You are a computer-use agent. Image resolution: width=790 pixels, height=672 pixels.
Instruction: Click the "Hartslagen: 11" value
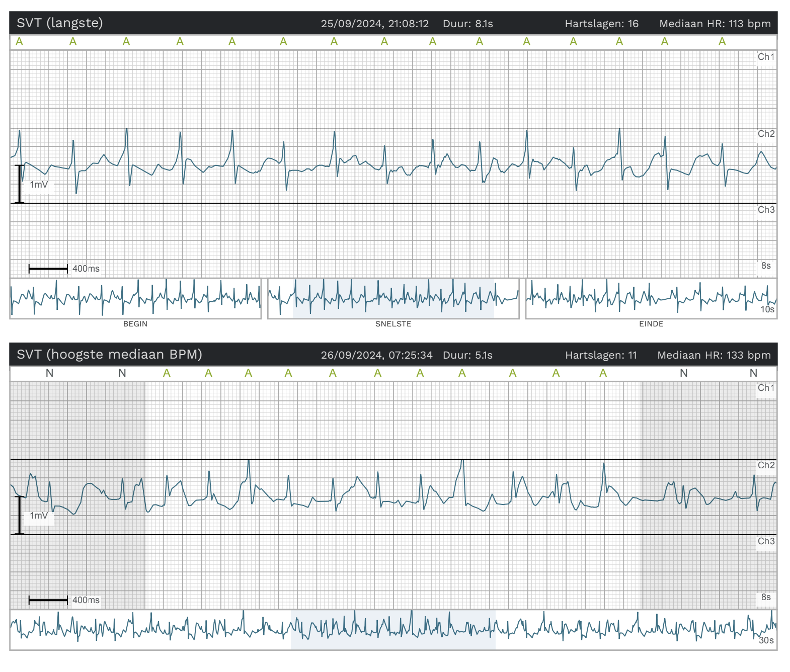(601, 355)
